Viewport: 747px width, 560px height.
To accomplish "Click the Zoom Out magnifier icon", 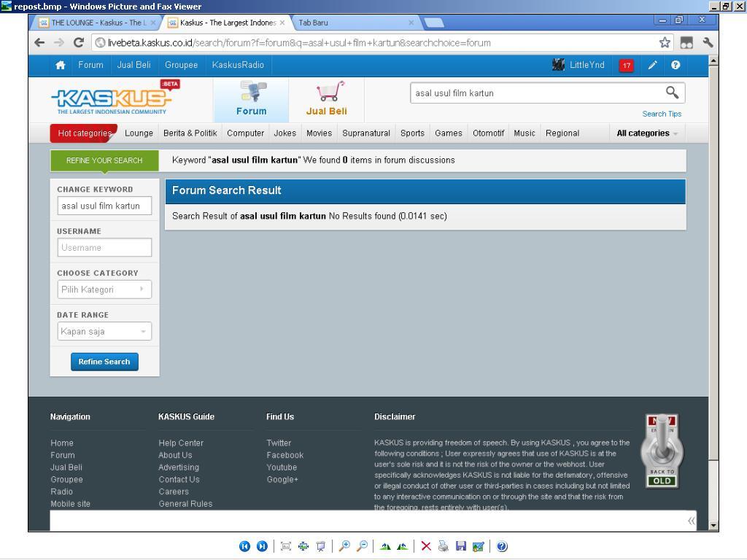I will tap(362, 546).
